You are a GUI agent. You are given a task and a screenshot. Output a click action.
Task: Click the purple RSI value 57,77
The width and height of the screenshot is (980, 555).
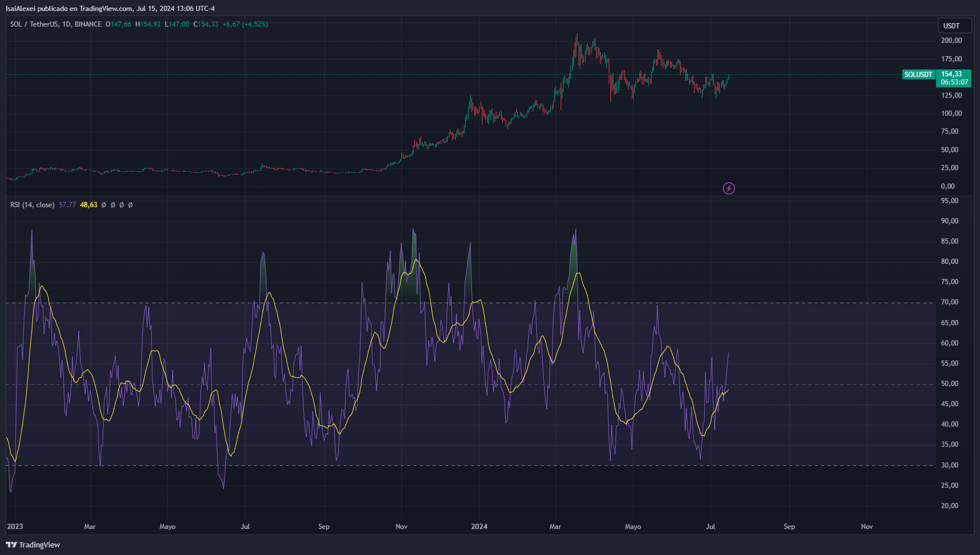coord(67,205)
